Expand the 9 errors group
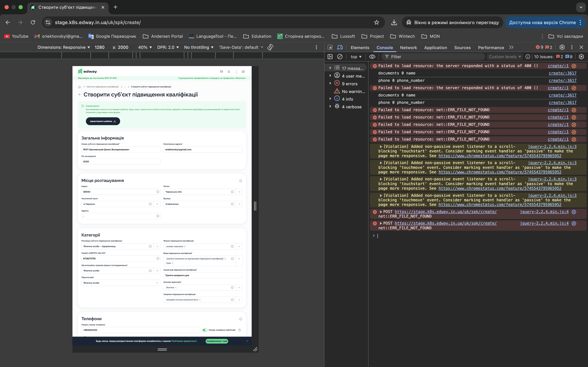The image size is (588, 367). point(330,84)
